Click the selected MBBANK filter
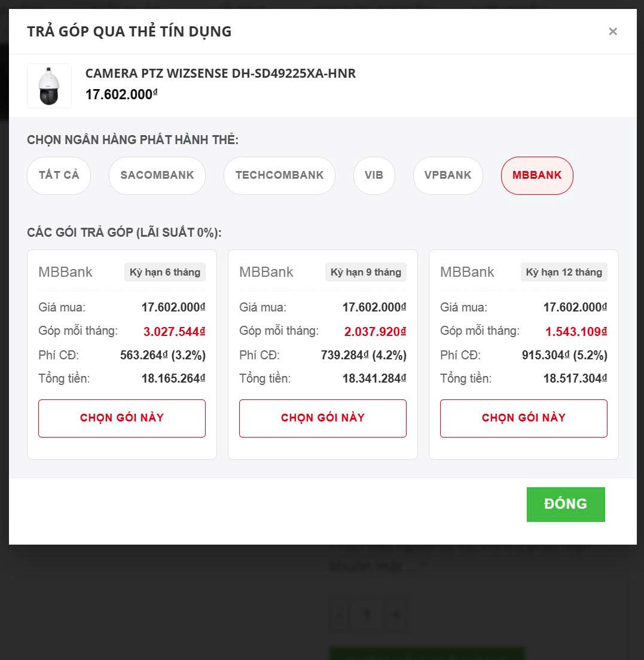This screenshot has height=660, width=644. (x=537, y=175)
